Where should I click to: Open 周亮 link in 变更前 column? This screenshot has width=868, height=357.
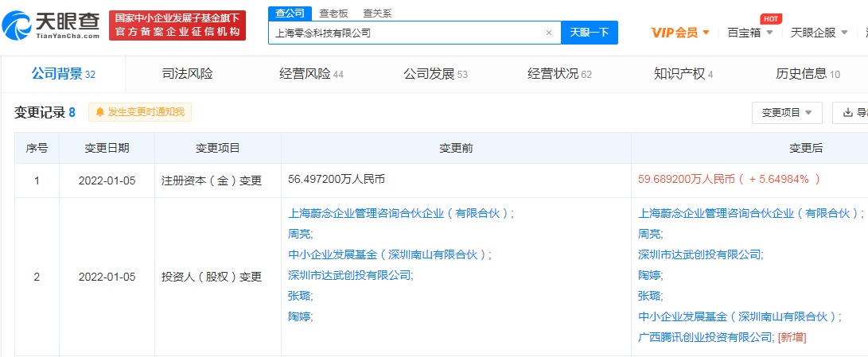pos(299,234)
